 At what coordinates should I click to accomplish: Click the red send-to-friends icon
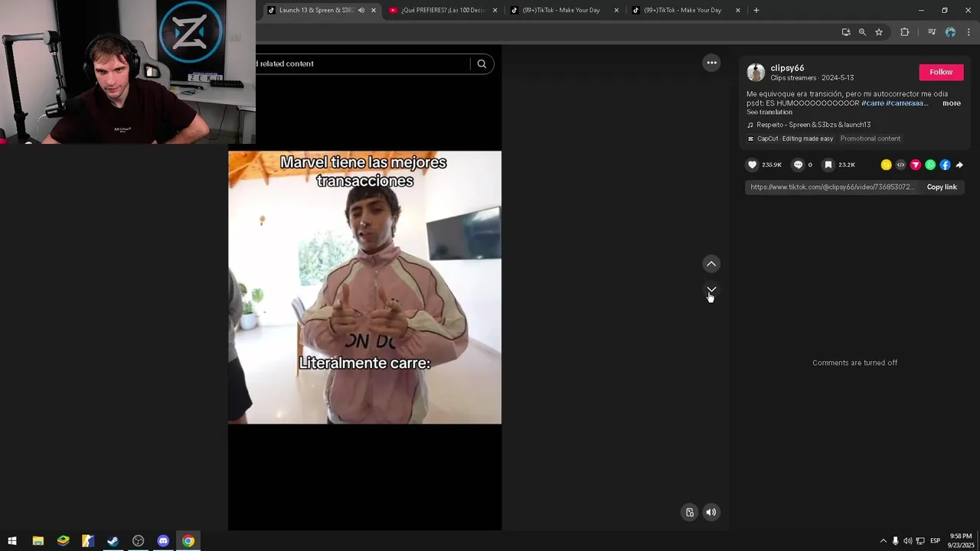coord(915,165)
